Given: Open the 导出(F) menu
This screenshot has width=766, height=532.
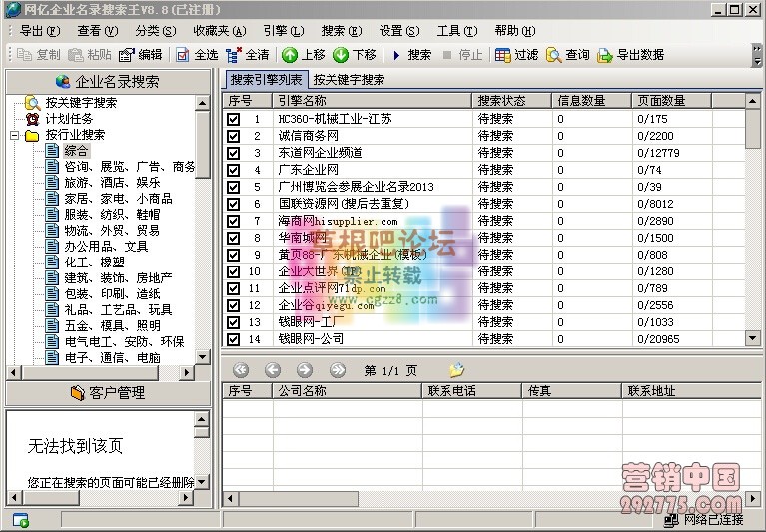Looking at the screenshot, I should [40, 31].
